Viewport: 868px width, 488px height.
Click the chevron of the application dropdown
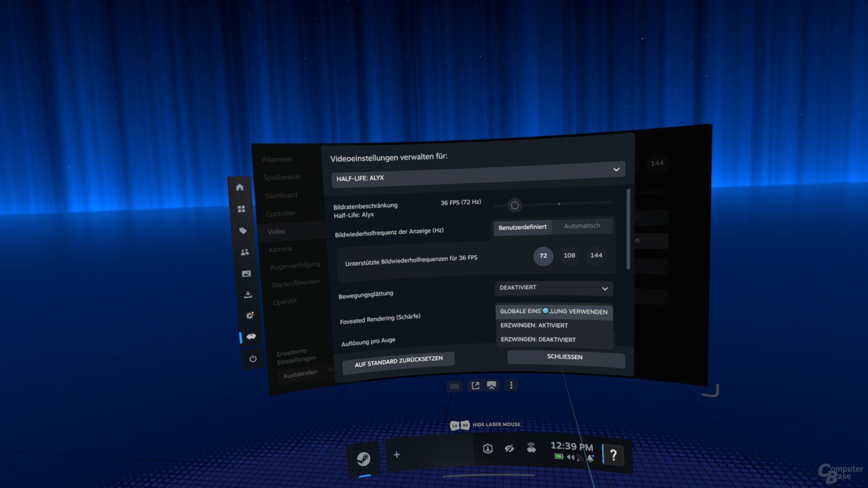pyautogui.click(x=616, y=169)
